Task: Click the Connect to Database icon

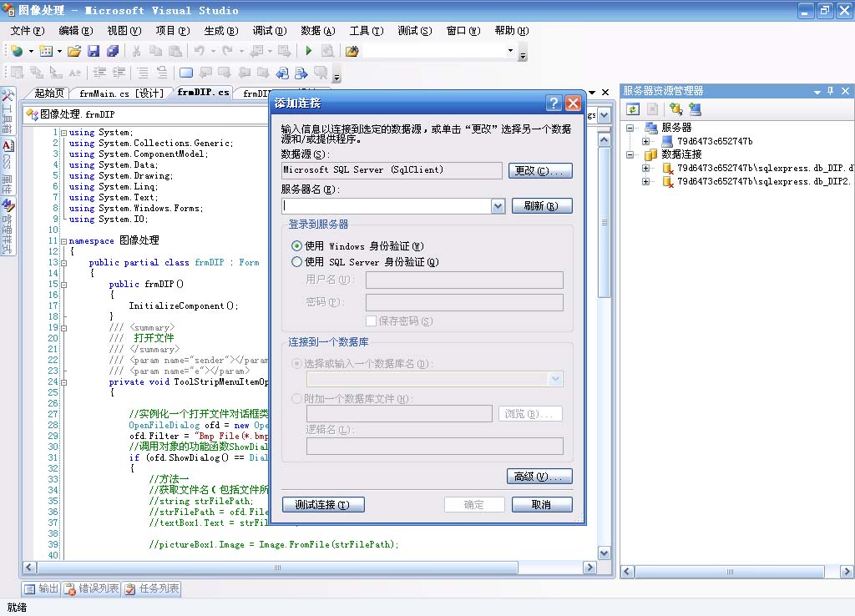Action: pos(676,109)
